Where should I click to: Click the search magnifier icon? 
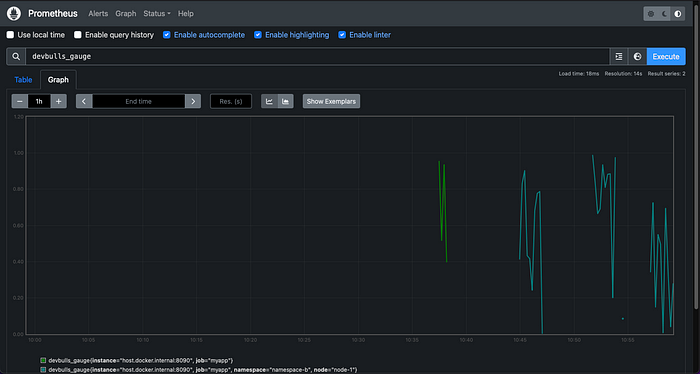click(x=16, y=57)
